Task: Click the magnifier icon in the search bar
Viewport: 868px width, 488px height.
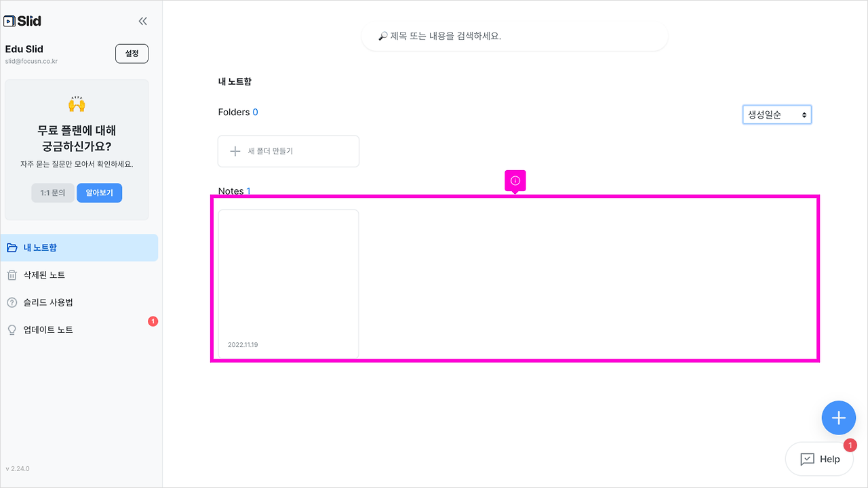Action: (381, 35)
